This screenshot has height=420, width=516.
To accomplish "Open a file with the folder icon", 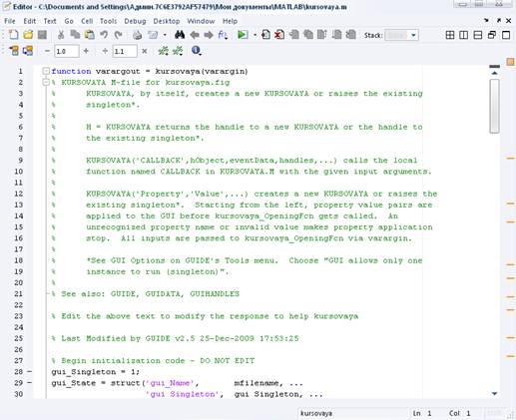I will pyautogui.click(x=28, y=35).
